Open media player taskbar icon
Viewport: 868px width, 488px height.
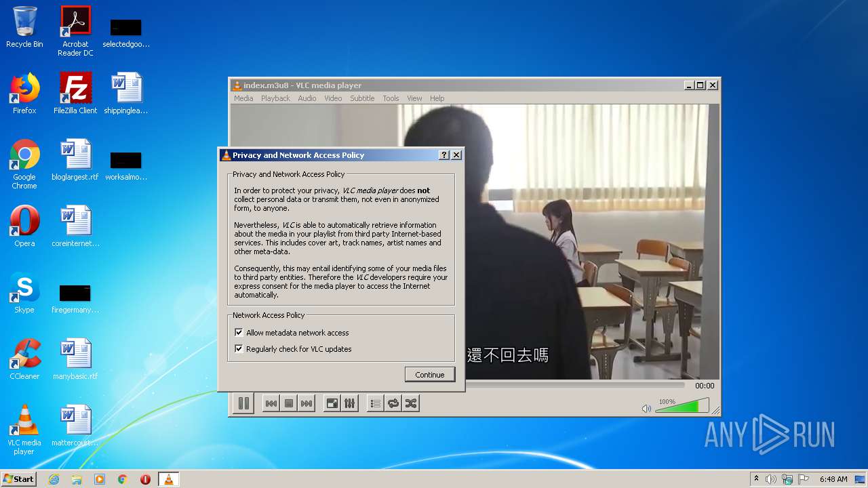(100, 479)
